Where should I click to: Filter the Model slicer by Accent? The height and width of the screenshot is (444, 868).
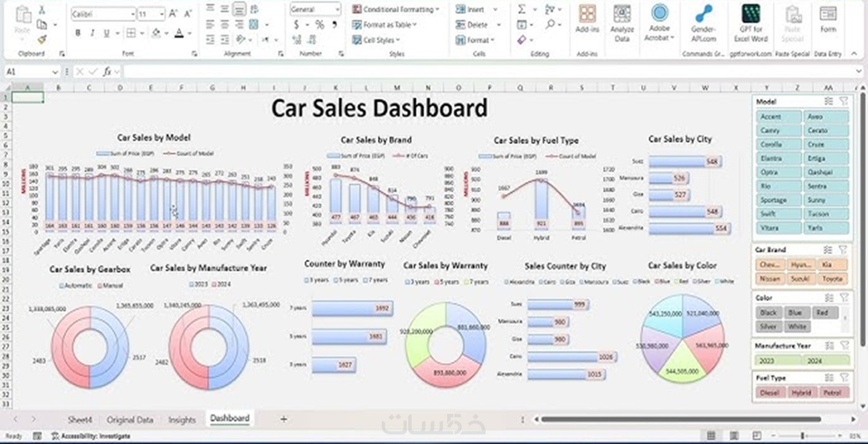coord(779,117)
